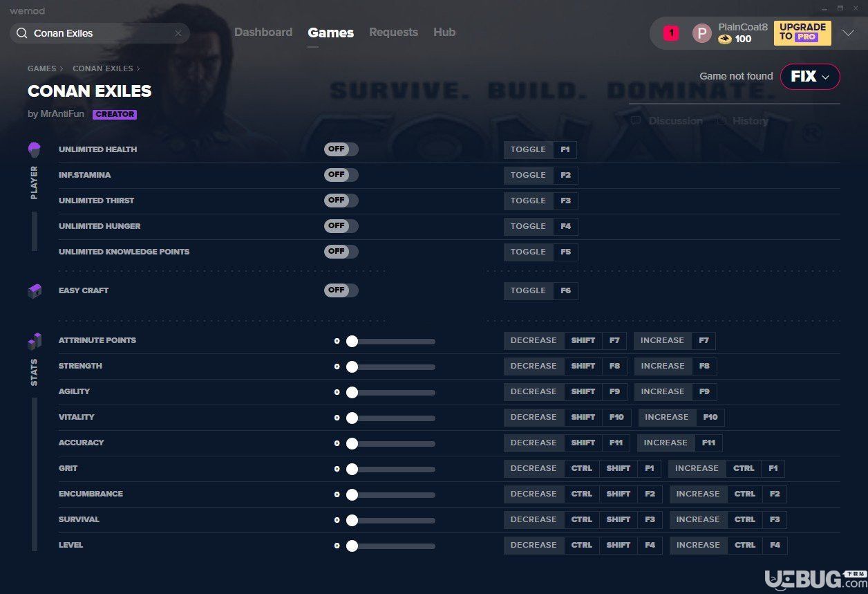Minimize the WeMod window

[824, 8]
